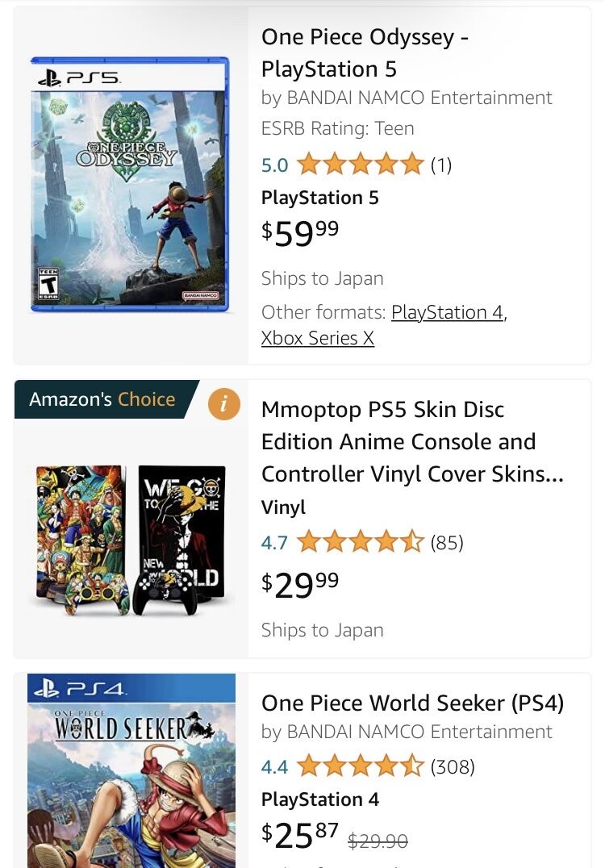Select the PlayStation 4 format link
Viewport: 605px width, 868px height.
click(447, 312)
